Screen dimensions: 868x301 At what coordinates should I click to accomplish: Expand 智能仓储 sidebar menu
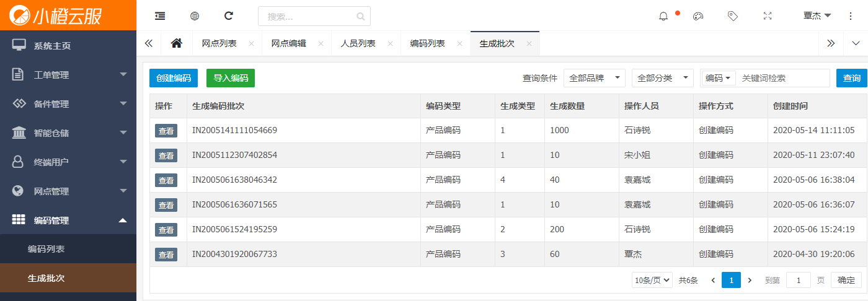[68, 133]
